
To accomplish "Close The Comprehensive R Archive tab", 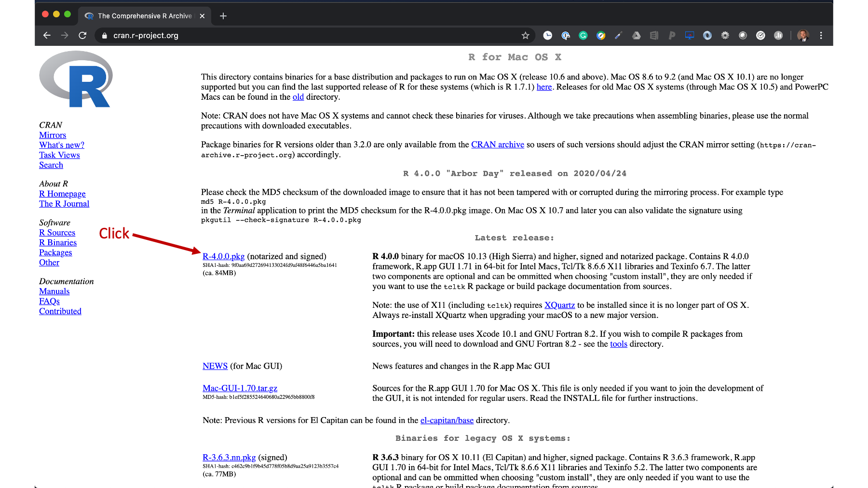I will tap(202, 16).
